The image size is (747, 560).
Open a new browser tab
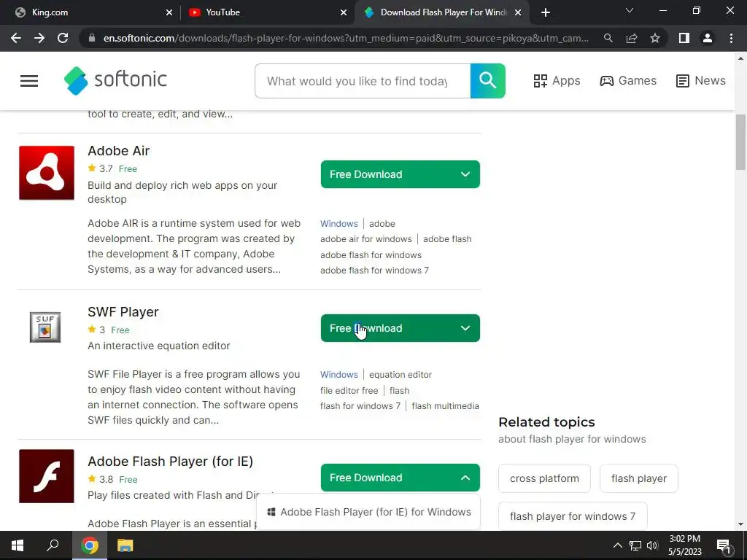pyautogui.click(x=546, y=13)
